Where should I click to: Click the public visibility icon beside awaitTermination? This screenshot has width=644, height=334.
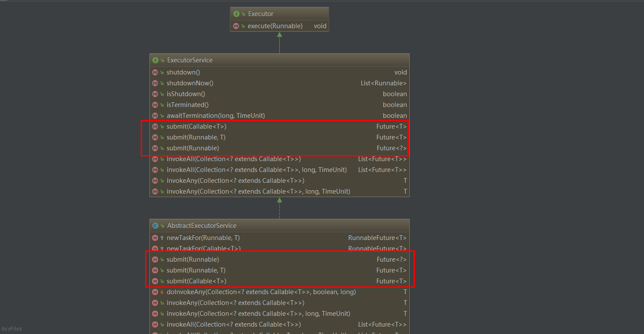coord(162,116)
